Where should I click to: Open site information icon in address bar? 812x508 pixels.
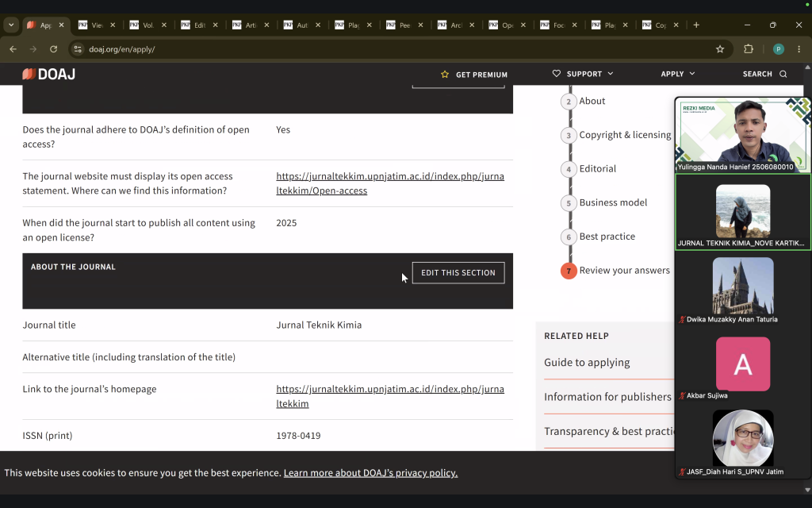(78, 49)
